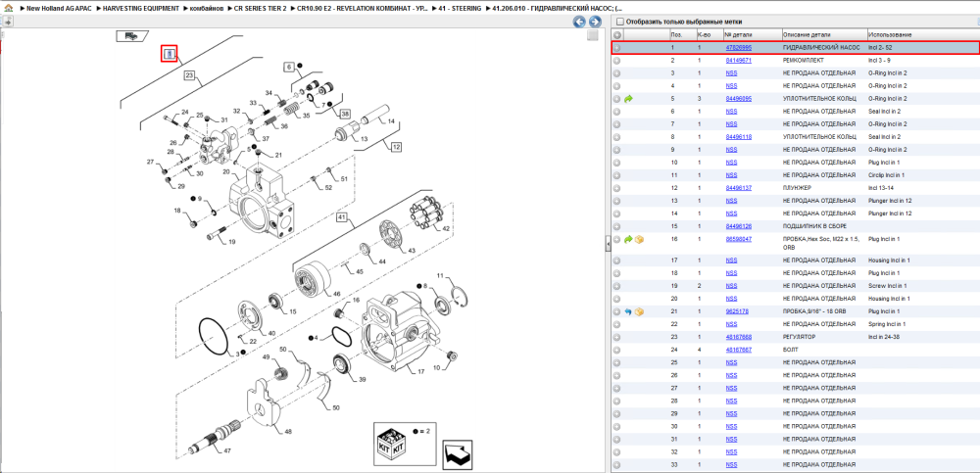The height and width of the screenshot is (473, 980).
Task: Open part number link 48167688
Action: pyautogui.click(x=738, y=337)
